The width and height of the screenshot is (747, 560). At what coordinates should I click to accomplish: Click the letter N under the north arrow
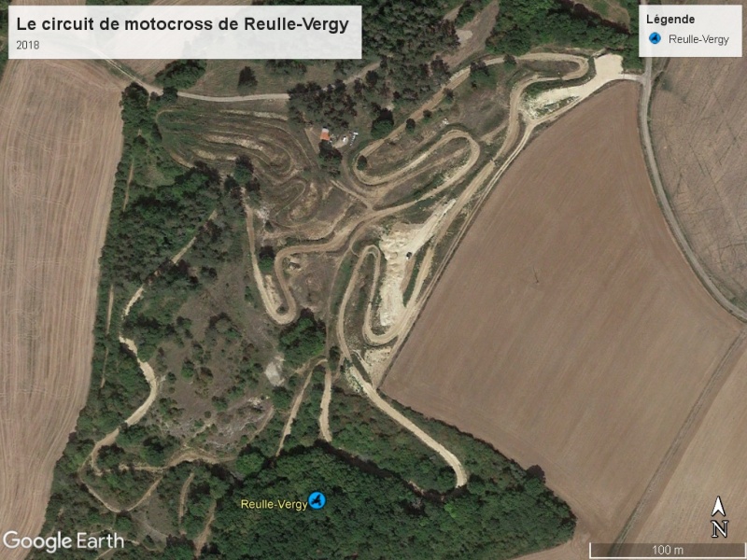[x=719, y=528]
